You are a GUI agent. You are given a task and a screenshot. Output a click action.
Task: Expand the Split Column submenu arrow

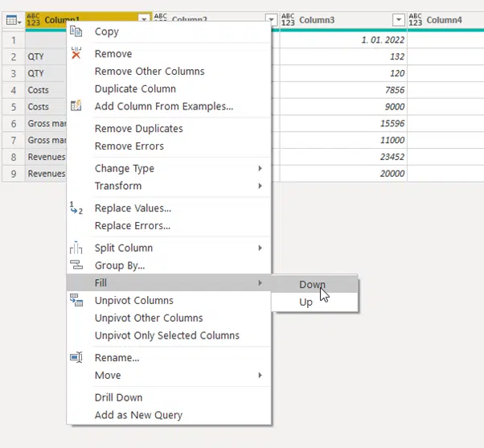pos(260,248)
